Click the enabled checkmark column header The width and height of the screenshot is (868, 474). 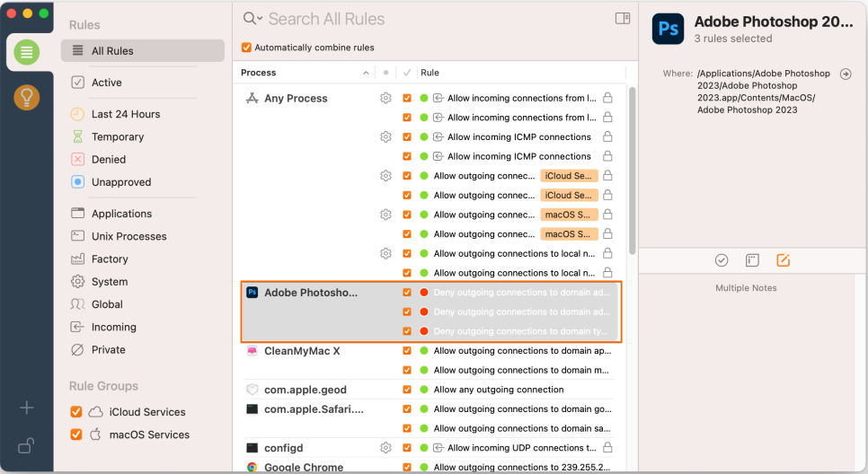click(407, 73)
